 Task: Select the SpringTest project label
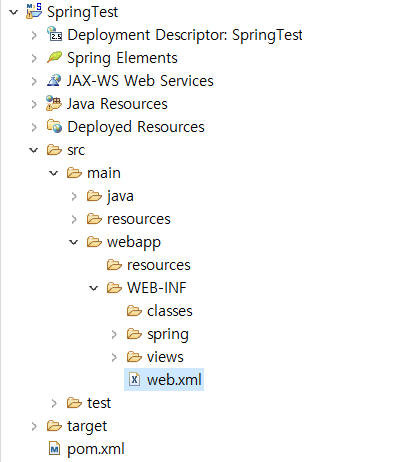pos(82,12)
